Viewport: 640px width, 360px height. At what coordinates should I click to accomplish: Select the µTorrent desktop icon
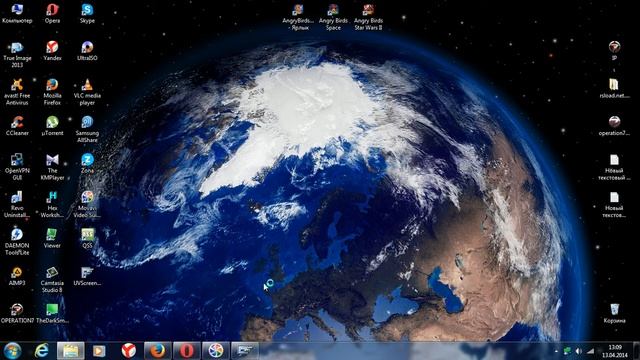[x=52, y=126]
